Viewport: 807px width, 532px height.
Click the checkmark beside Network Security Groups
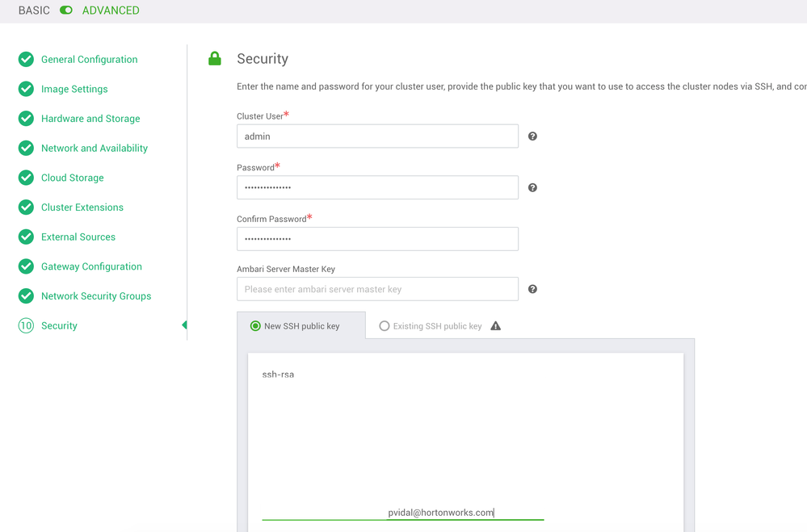coord(25,295)
